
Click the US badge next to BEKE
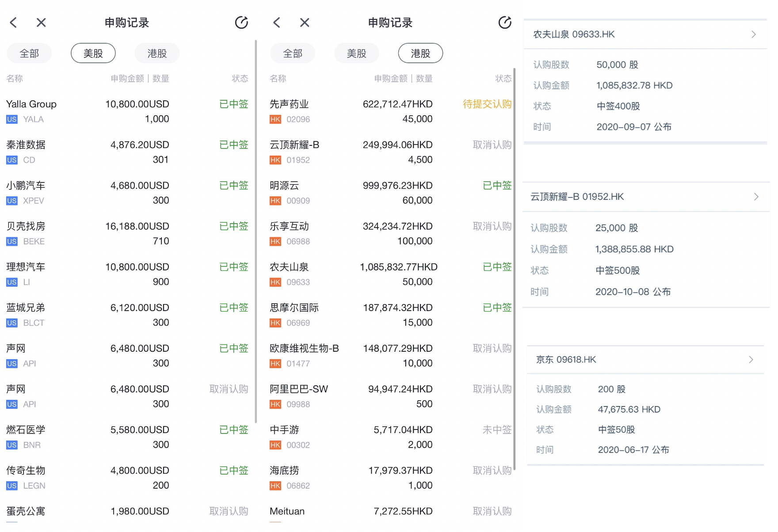12,241
